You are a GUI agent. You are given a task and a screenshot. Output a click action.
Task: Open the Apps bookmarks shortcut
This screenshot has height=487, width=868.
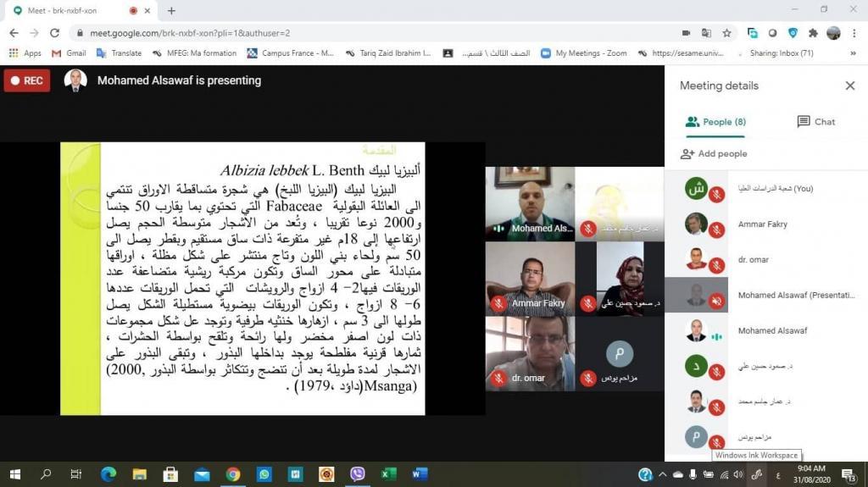click(25, 53)
